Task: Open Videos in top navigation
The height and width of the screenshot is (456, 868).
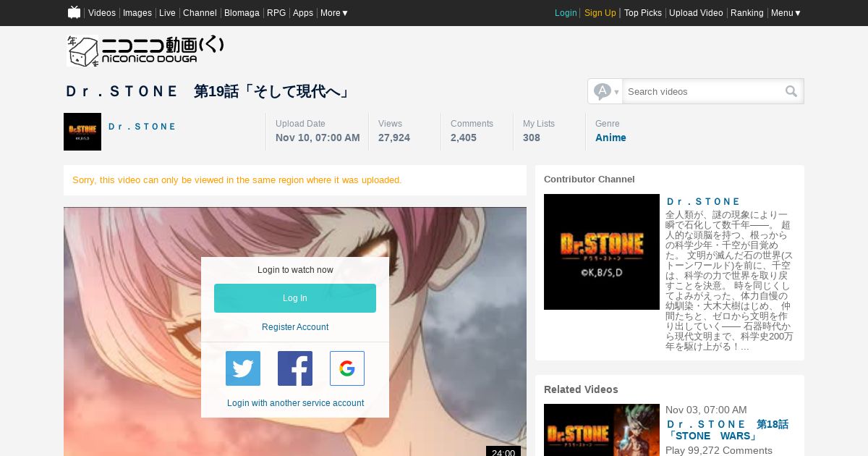Action: [102, 13]
